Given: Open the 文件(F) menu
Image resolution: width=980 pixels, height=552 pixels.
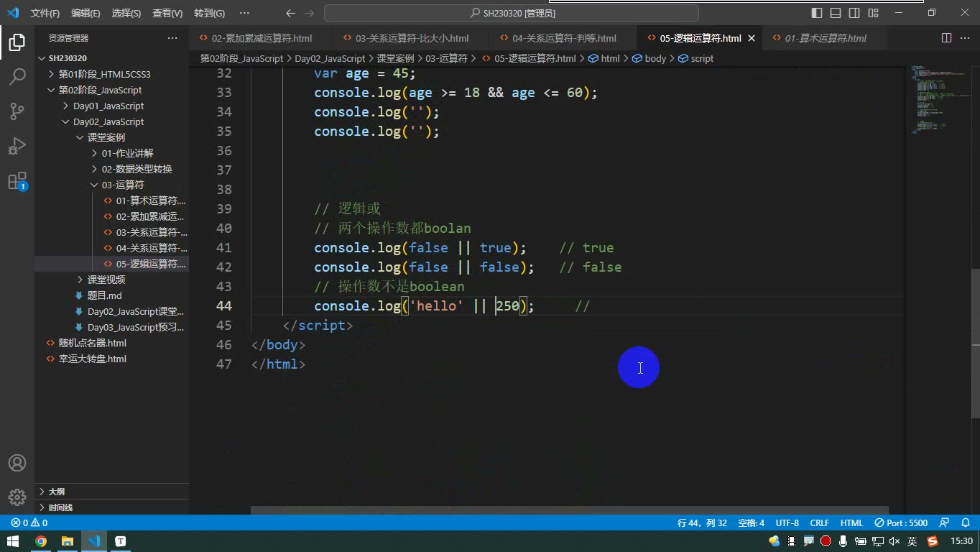Looking at the screenshot, I should tap(45, 13).
